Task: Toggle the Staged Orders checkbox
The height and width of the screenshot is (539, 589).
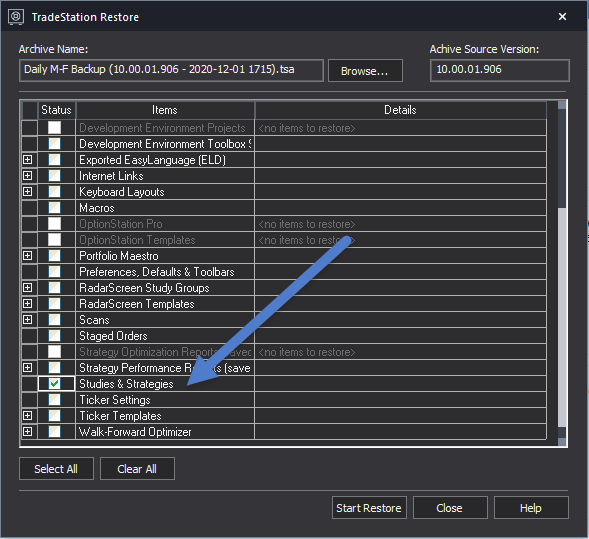Action: [54, 336]
